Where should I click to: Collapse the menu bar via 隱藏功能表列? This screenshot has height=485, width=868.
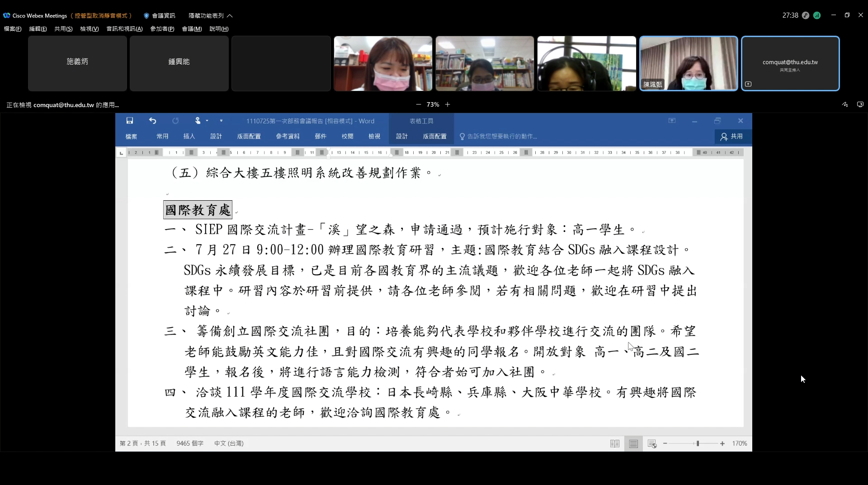click(210, 16)
